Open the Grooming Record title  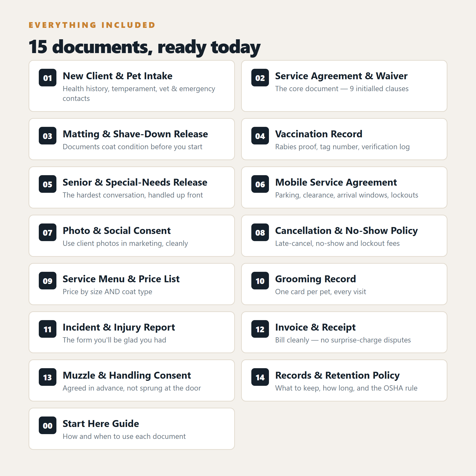coord(315,279)
